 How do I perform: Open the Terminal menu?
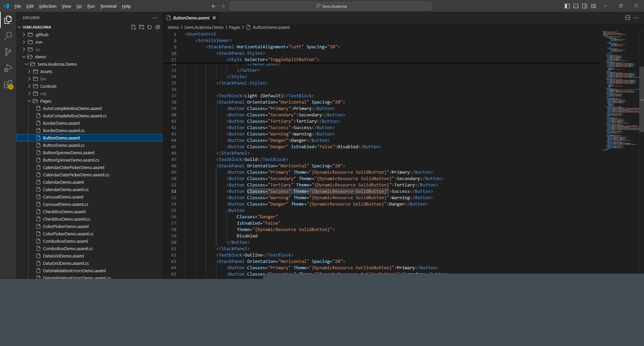[108, 6]
